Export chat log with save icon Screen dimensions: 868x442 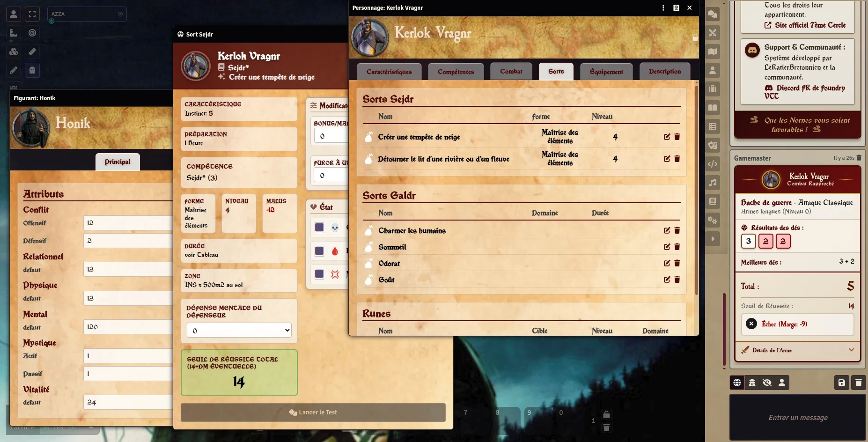point(841,383)
